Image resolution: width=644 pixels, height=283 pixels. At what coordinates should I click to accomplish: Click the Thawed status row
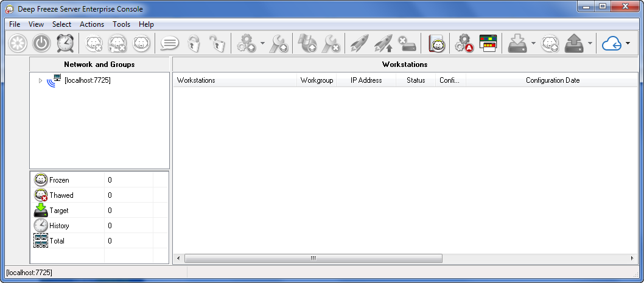99,195
